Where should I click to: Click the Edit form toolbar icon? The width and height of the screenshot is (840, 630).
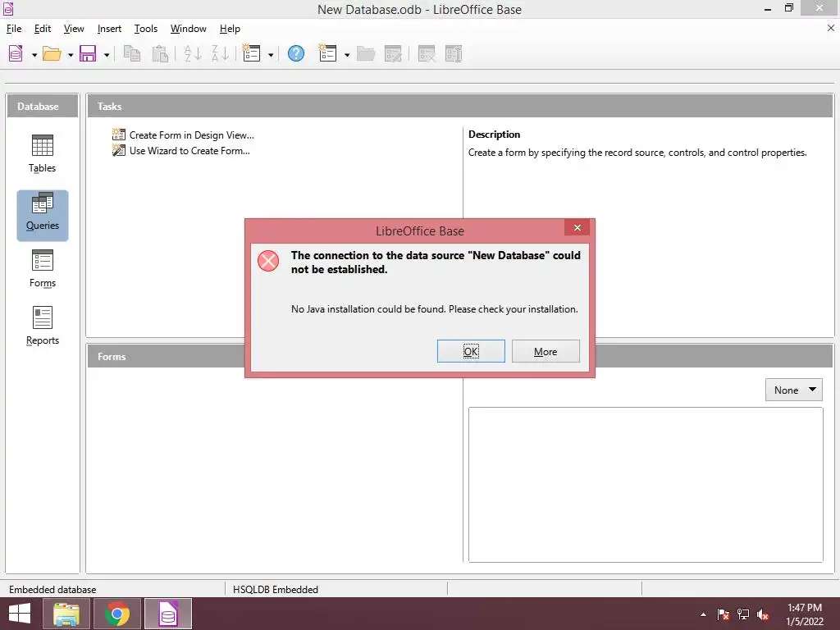(x=393, y=53)
